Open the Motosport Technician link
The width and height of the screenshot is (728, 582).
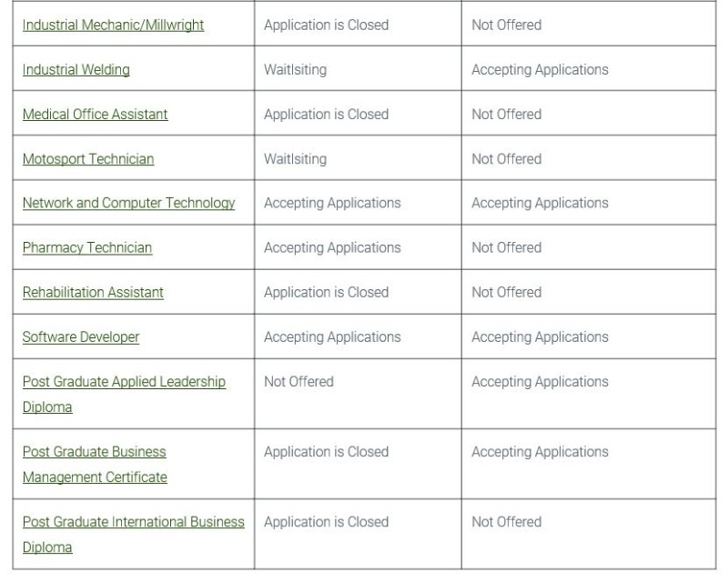coord(88,159)
